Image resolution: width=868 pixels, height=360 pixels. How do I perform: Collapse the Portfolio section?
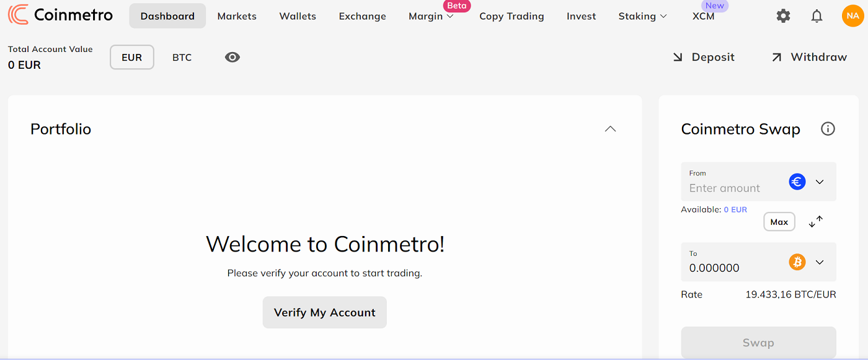(610, 129)
